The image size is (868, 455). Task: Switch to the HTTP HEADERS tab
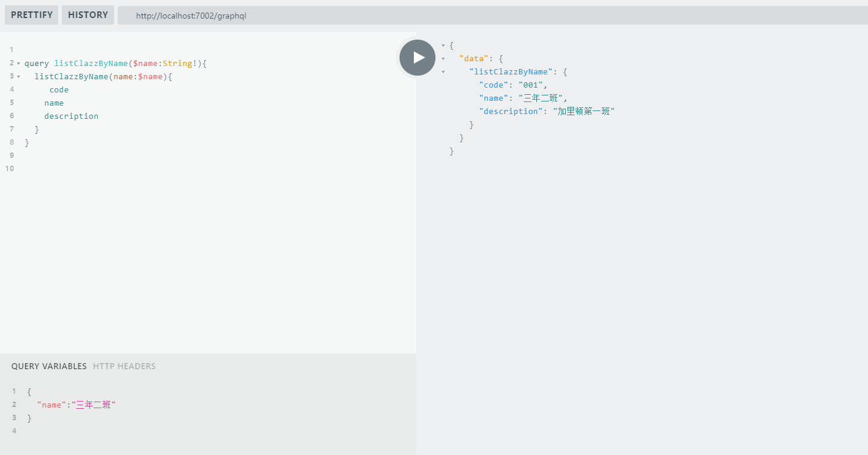[x=124, y=366]
